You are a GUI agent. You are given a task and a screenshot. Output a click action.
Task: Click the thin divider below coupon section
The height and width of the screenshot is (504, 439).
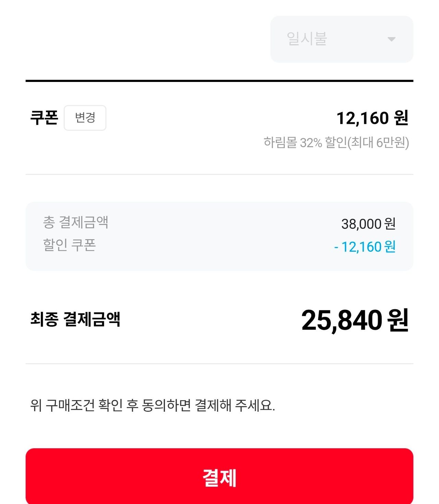tap(219, 175)
